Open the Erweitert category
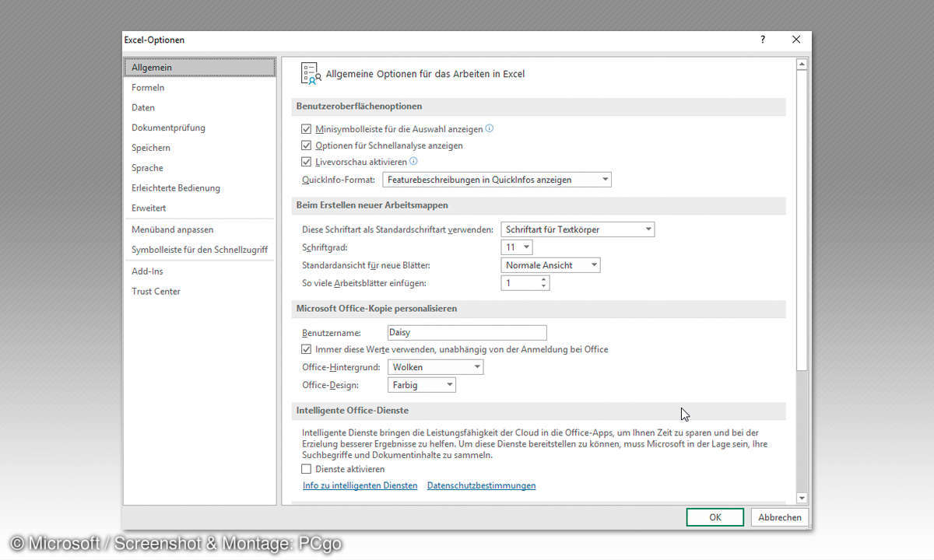This screenshot has width=934, height=560. [200, 208]
